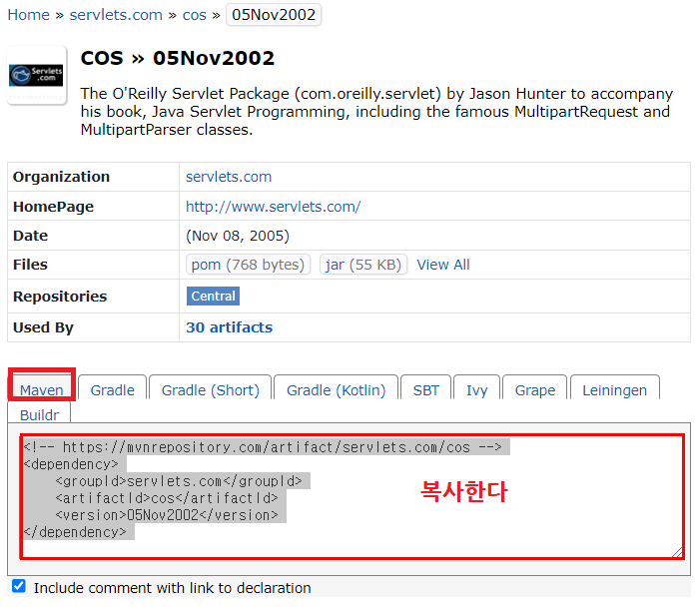
Task: Click the Servlets.com logo thumbnail
Action: click(x=37, y=75)
